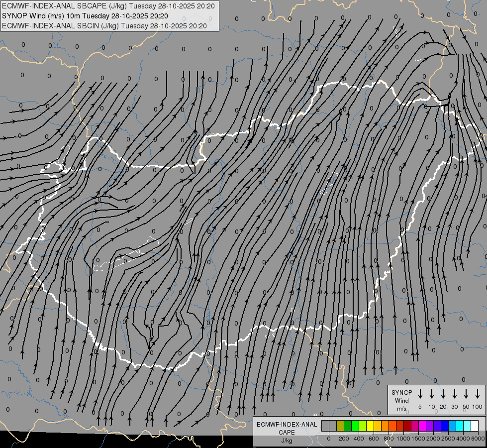Choose the sky blue CAPE swatch
This screenshot has width=487, height=448.
click(x=452, y=426)
